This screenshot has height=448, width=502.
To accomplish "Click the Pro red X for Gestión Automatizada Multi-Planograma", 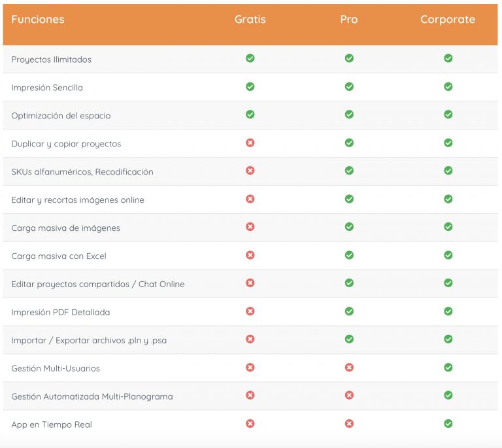I will coord(349,396).
